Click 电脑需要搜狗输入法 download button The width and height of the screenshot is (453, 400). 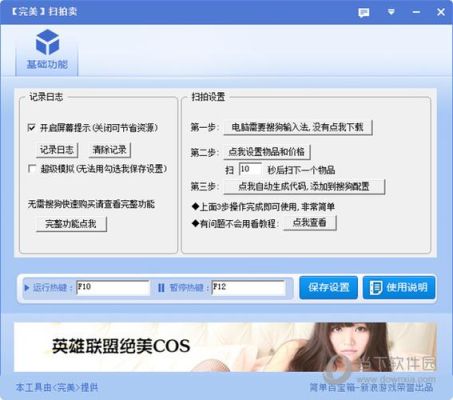(297, 127)
